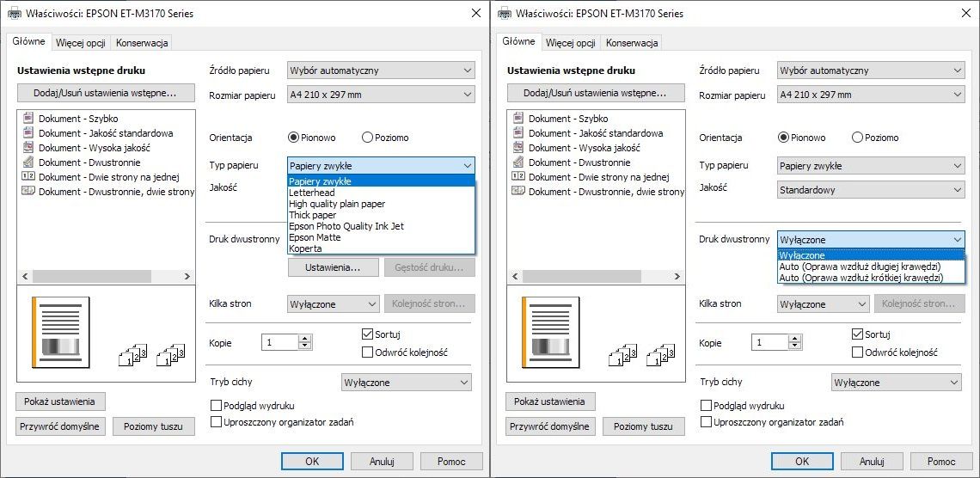Click Dodaj/Usuń ustawienia wstępne in left window
Image resolution: width=980 pixels, height=478 pixels.
click(106, 93)
